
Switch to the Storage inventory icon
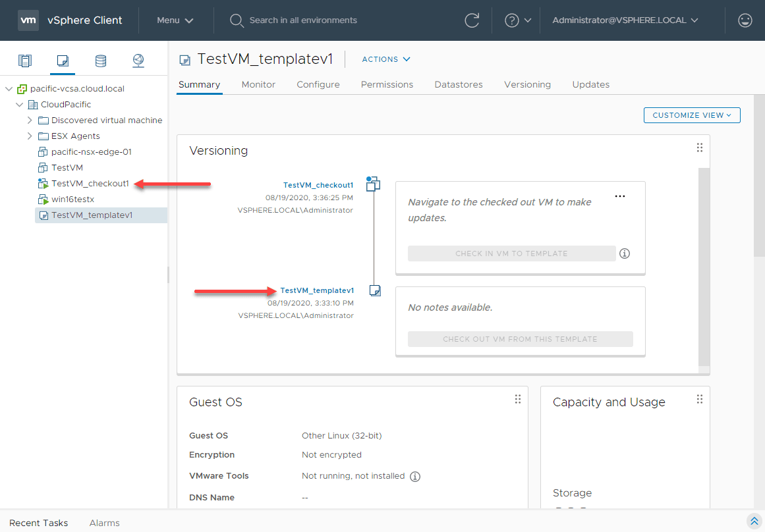pos(100,60)
